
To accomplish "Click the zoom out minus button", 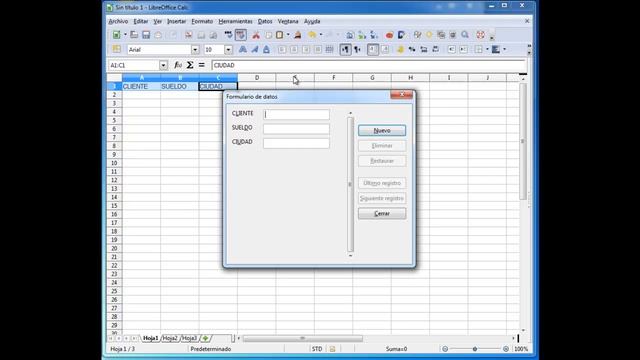I will point(445,349).
